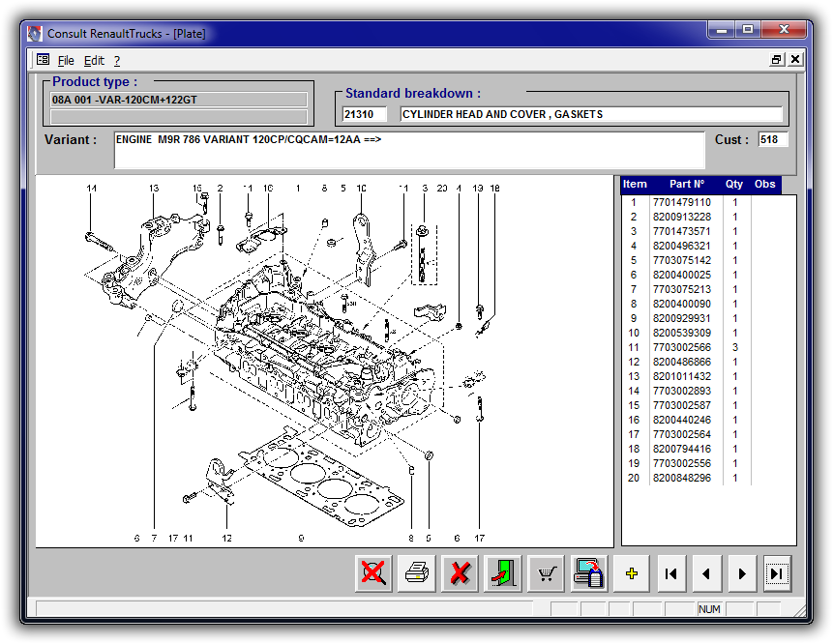Click callout 13 in the diagram
The width and height of the screenshot is (833, 644).
click(x=154, y=189)
